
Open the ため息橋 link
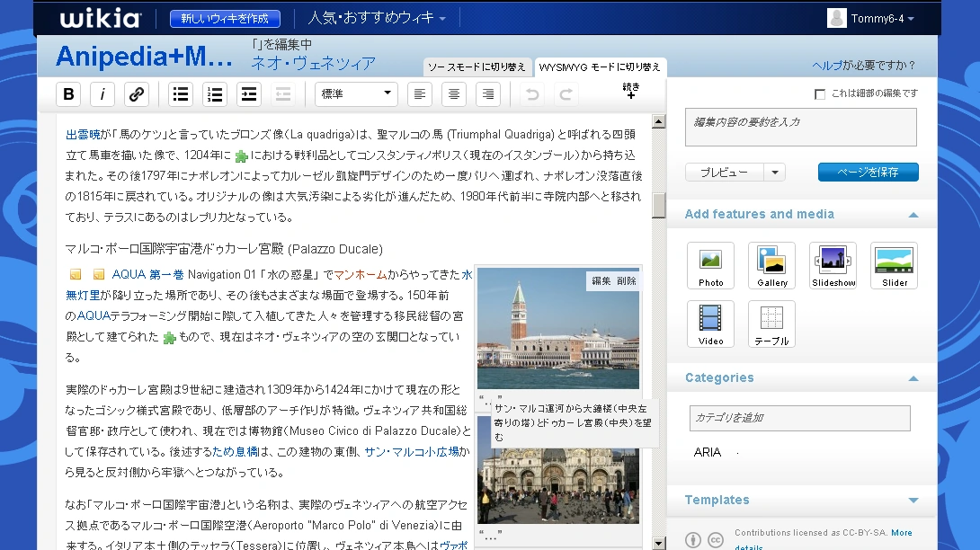(x=236, y=451)
